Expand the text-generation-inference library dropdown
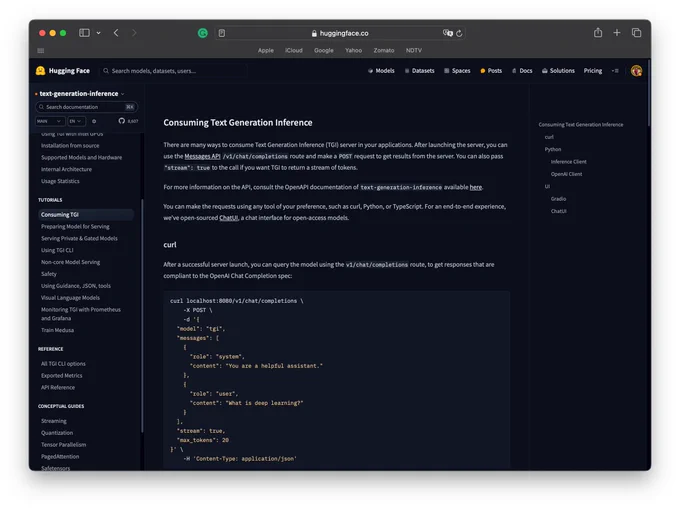680x509 pixels. (81, 94)
